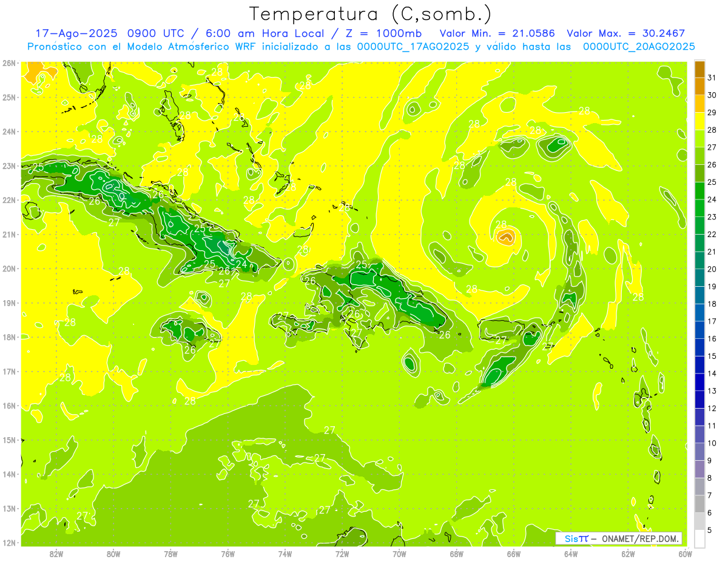Click the yellow swatch between 28 and 29

tap(699, 121)
